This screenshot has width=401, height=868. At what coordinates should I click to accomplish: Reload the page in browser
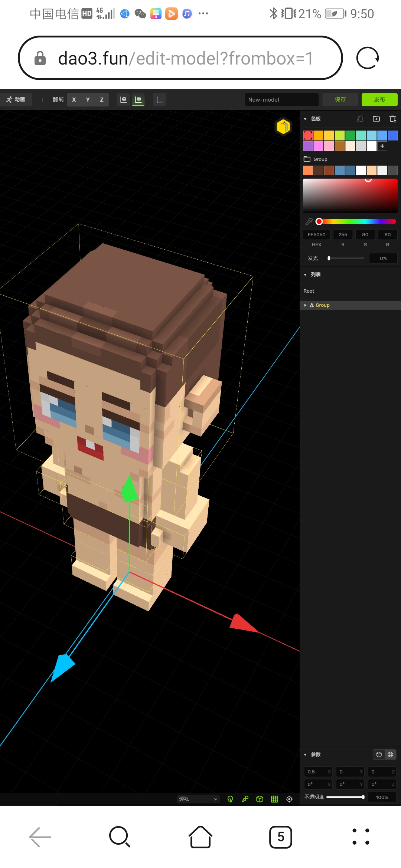pos(367,58)
